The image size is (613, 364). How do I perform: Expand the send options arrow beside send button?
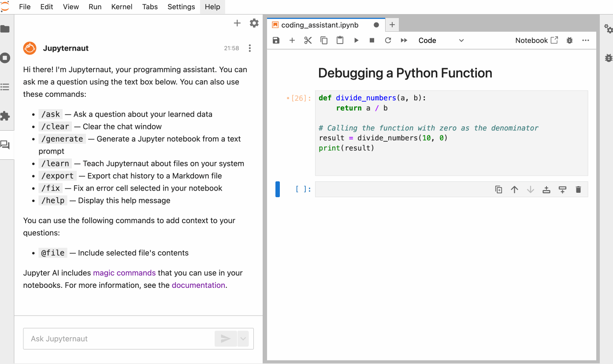(243, 338)
